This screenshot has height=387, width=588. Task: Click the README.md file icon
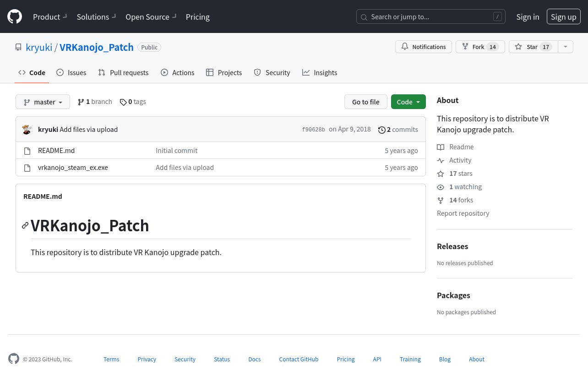(27, 151)
